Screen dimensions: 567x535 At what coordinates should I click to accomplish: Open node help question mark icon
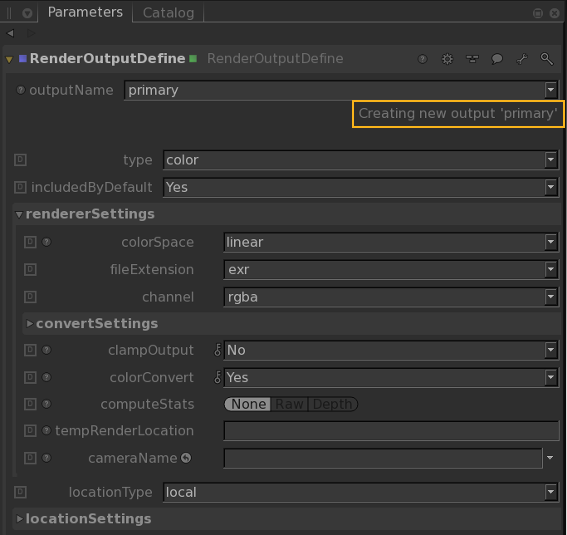(x=422, y=59)
